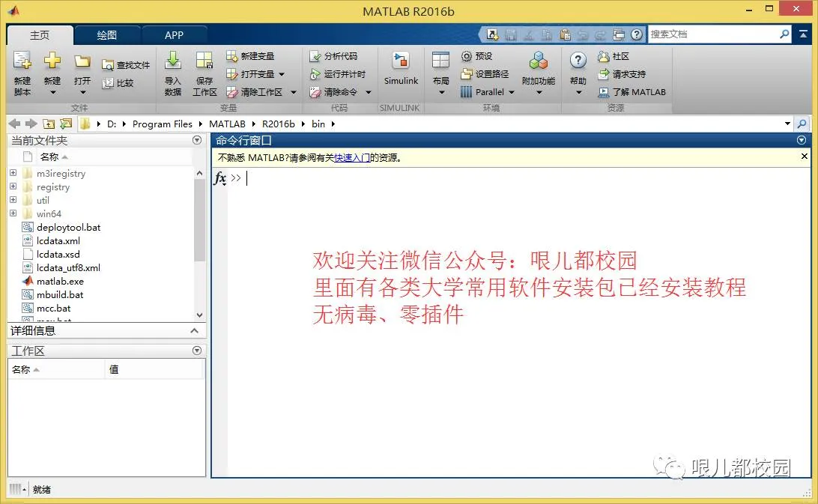
Task: Expand the win64 folder
Action: coord(13,213)
